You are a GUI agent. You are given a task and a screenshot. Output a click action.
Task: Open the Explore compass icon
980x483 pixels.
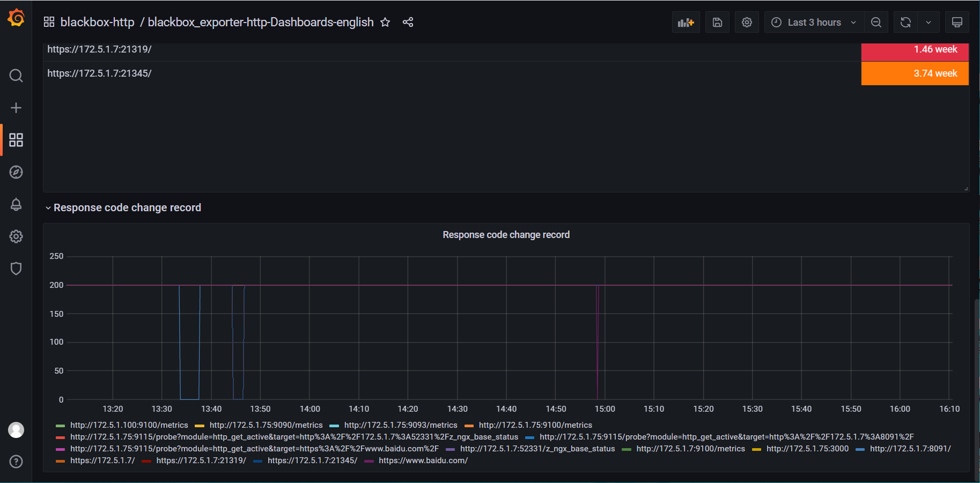(16, 172)
